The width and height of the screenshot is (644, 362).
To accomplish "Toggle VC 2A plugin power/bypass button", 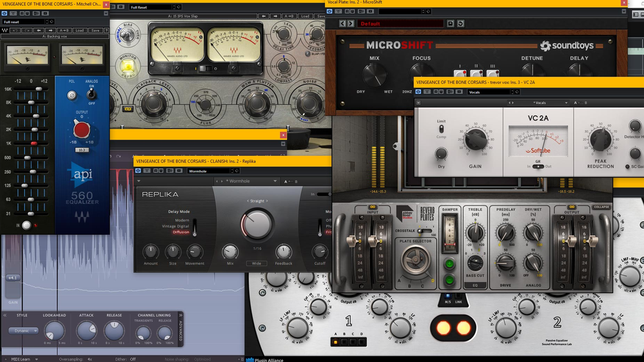I will [418, 92].
